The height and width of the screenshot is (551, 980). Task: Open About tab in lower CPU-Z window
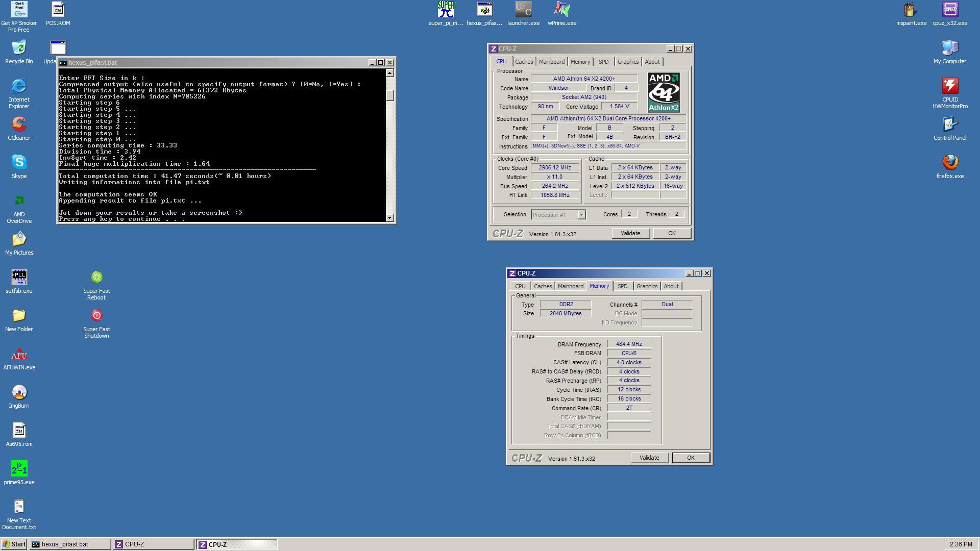[x=671, y=286]
